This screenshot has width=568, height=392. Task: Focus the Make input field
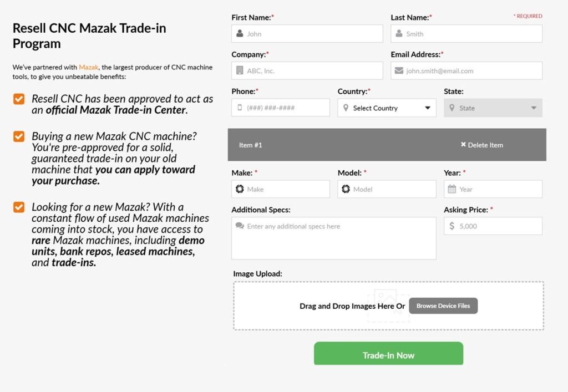(x=280, y=189)
